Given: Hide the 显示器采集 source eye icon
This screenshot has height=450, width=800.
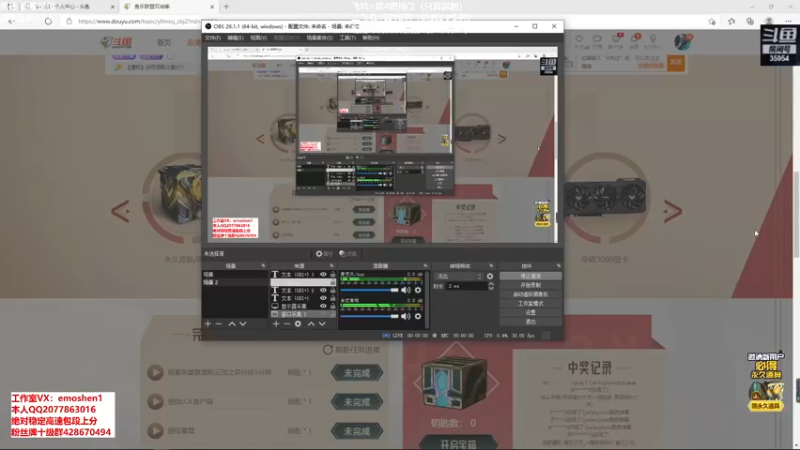Looking at the screenshot, I should 323,306.
